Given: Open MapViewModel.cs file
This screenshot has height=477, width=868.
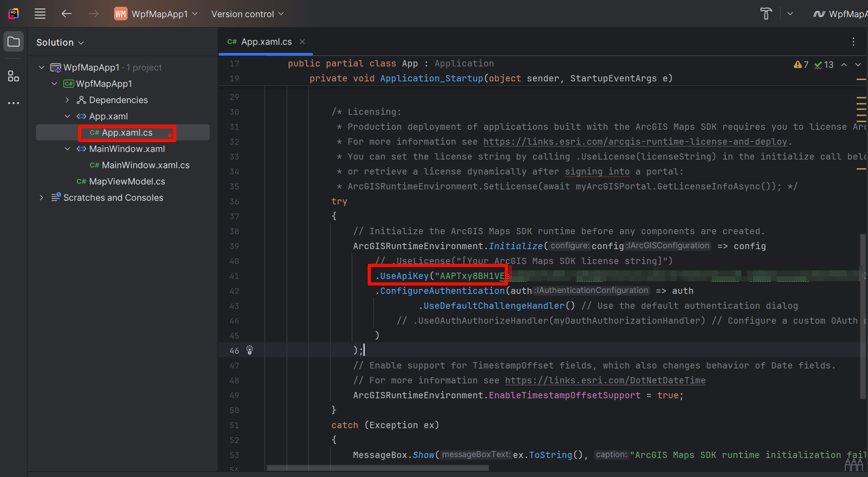Looking at the screenshot, I should (x=127, y=181).
